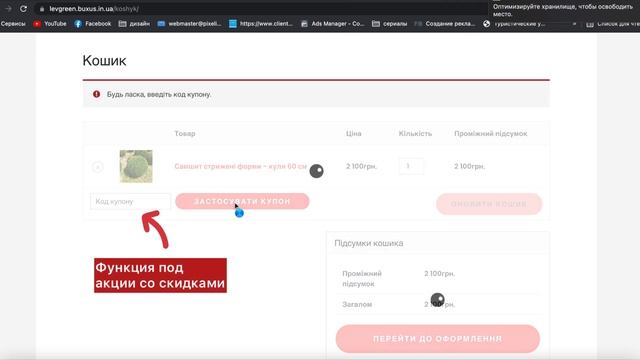Open the туристические bookmark globe icon
This screenshot has width=640, height=360.
(x=487, y=24)
